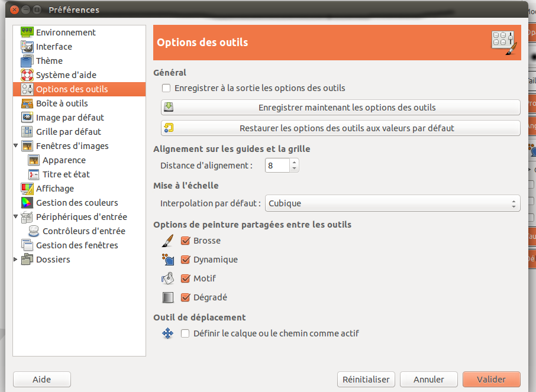Click the Apparence icon
This screenshot has height=392, width=536.
click(x=34, y=160)
